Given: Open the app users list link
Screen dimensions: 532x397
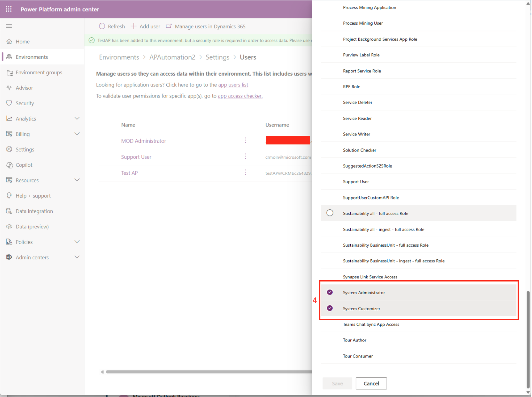Looking at the screenshot, I should pos(233,85).
